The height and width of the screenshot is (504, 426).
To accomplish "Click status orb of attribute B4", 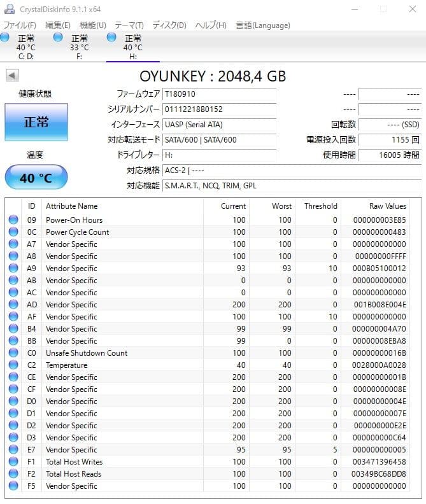I will (13, 328).
